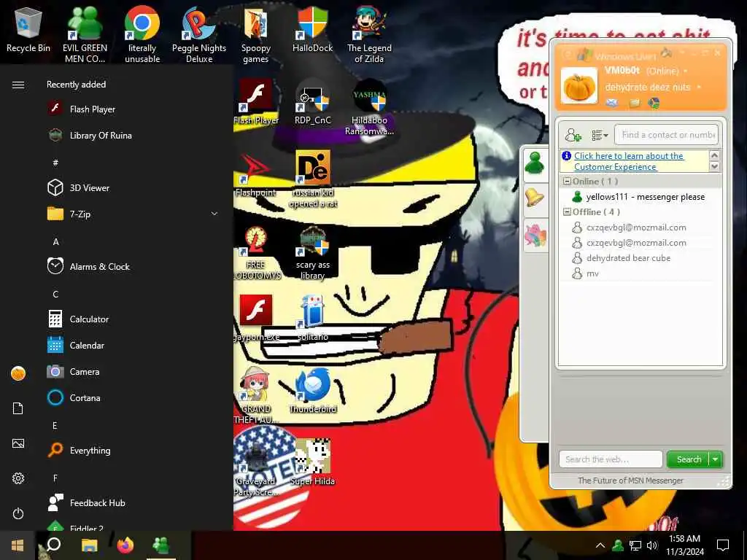Open Firefox from the taskbar

125,545
